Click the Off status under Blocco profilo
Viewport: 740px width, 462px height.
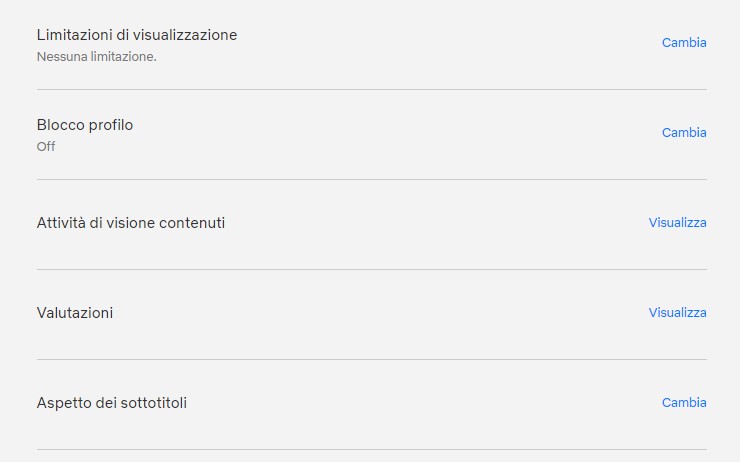pos(46,147)
